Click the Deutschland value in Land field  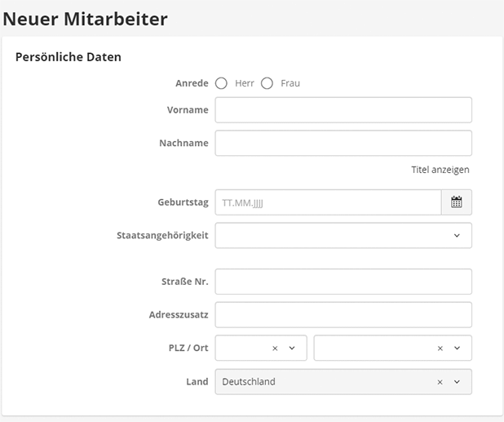[250, 381]
